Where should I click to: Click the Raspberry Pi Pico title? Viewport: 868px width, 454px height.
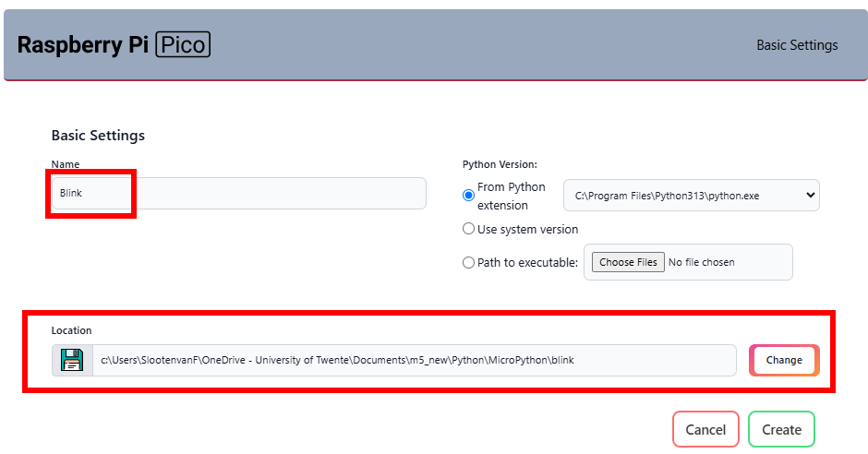click(x=114, y=45)
